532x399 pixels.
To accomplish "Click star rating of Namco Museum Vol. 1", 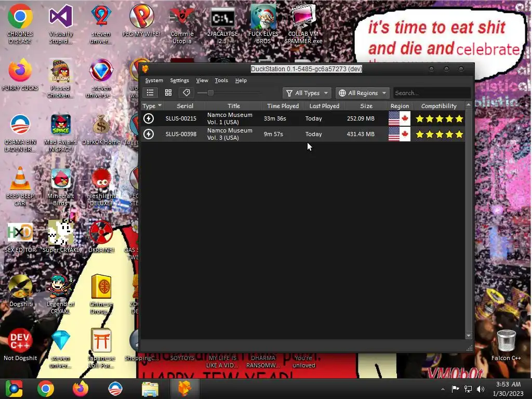I will click(440, 118).
